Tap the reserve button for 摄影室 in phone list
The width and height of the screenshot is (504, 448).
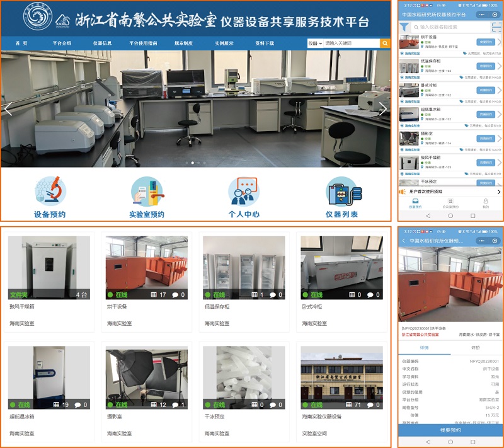[x=485, y=138]
